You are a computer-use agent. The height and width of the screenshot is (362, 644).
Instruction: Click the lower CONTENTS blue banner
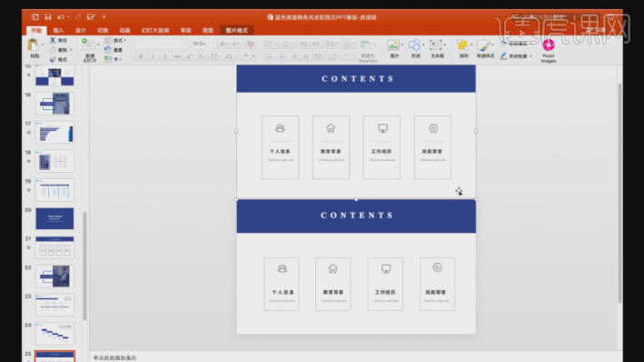coord(356,216)
